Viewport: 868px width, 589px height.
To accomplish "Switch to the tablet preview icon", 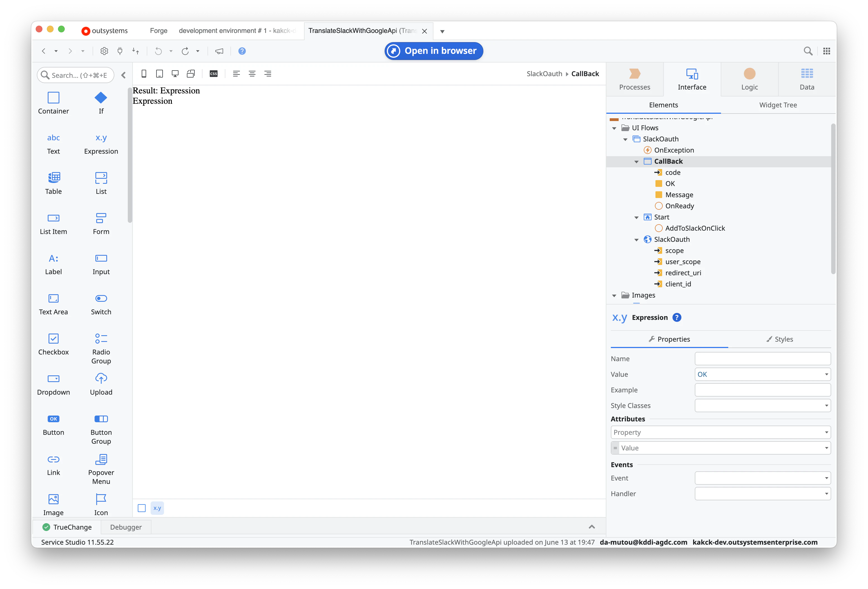I will [x=160, y=74].
